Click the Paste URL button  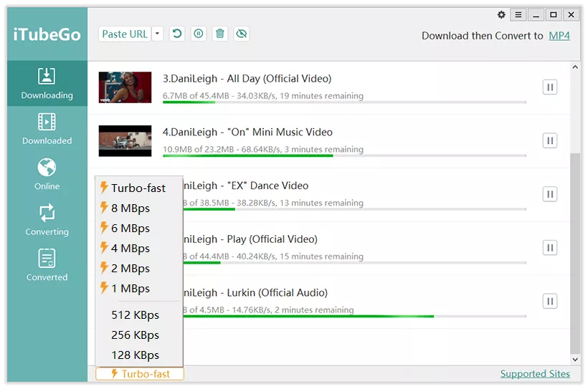(x=125, y=34)
